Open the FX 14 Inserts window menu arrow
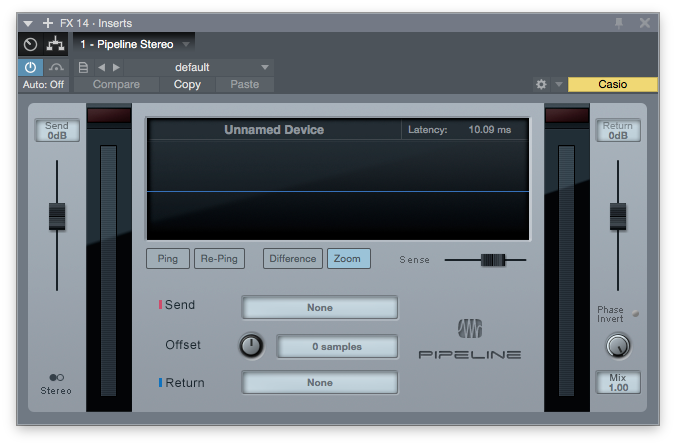Image resolution: width=676 pixels, height=446 pixels. (x=29, y=23)
